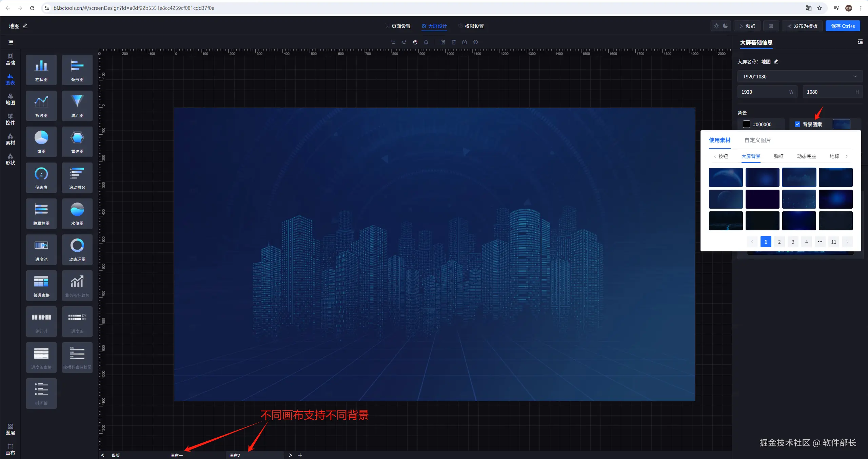Switch to the 素材 sidebar category
Screen dimensions: 868x459
[x=10, y=139]
